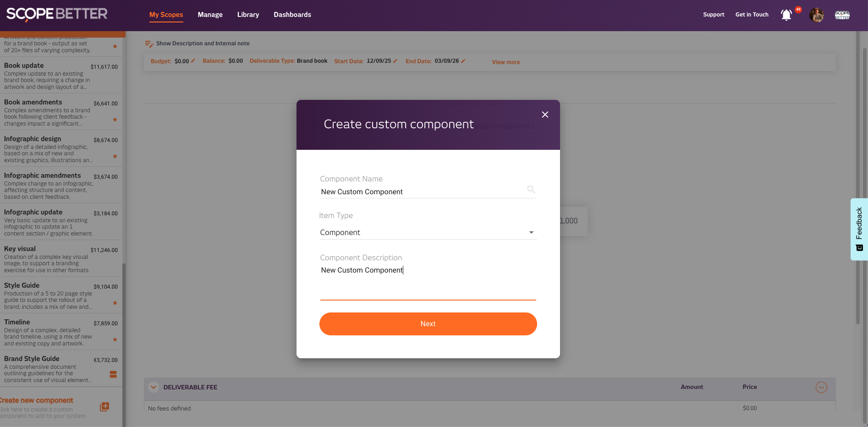Switch to the Library tab
This screenshot has height=427, width=868.
(248, 15)
